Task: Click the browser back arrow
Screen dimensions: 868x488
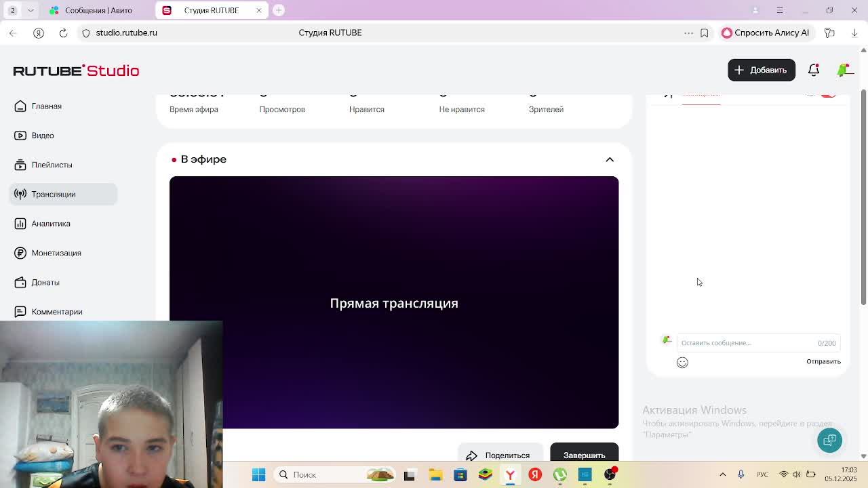Action: [x=13, y=33]
